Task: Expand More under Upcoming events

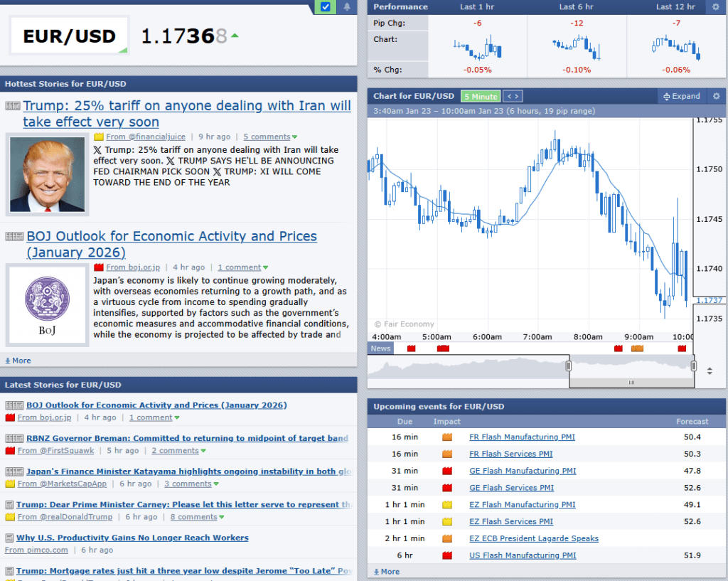Action: [x=386, y=571]
